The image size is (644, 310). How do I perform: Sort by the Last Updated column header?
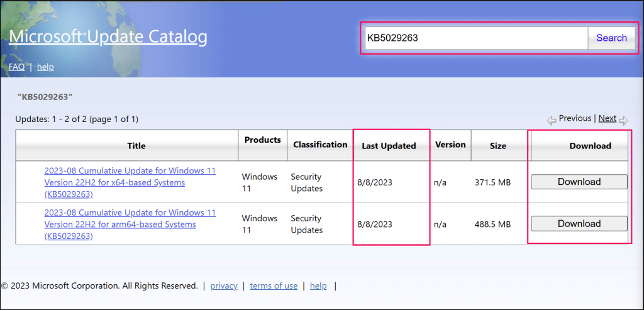point(389,146)
